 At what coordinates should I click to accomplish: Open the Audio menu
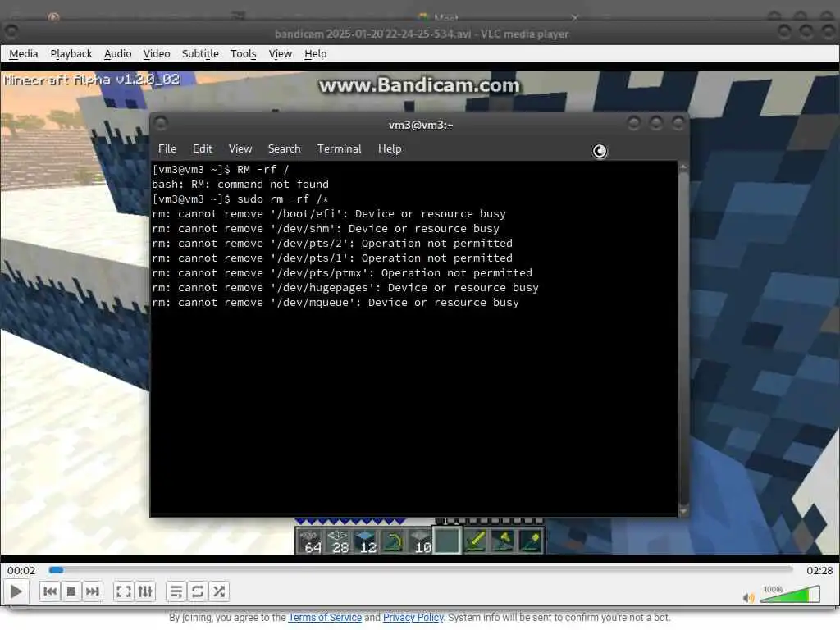[118, 53]
